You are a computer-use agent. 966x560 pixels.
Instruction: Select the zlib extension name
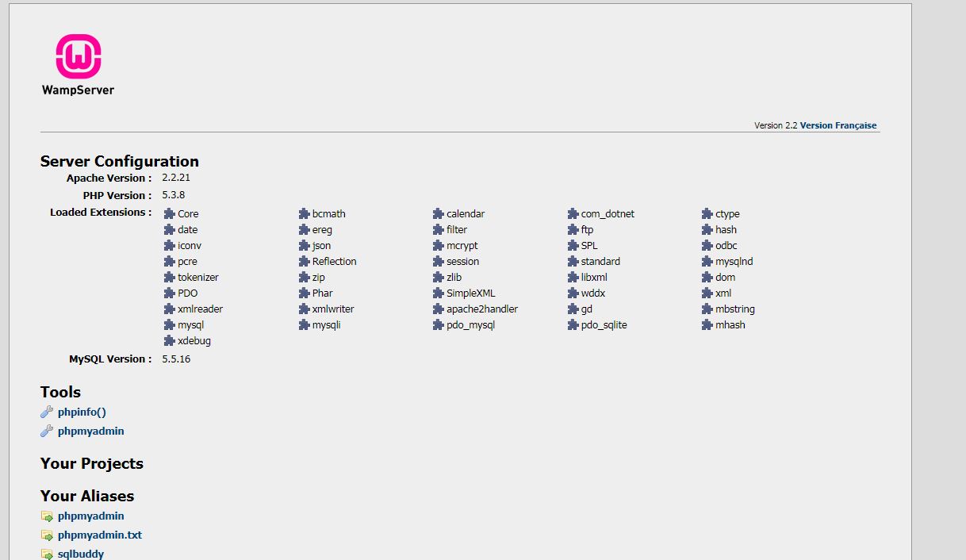pyautogui.click(x=454, y=278)
